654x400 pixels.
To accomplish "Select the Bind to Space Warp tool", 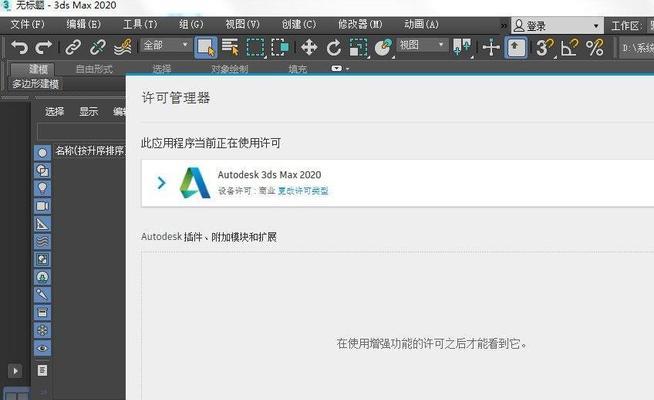I will pyautogui.click(x=123, y=47).
